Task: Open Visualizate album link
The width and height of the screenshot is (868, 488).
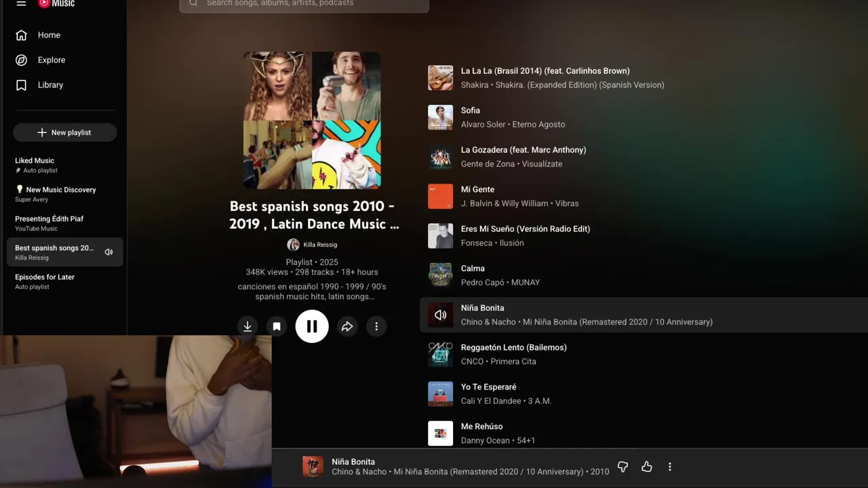Action: [542, 164]
